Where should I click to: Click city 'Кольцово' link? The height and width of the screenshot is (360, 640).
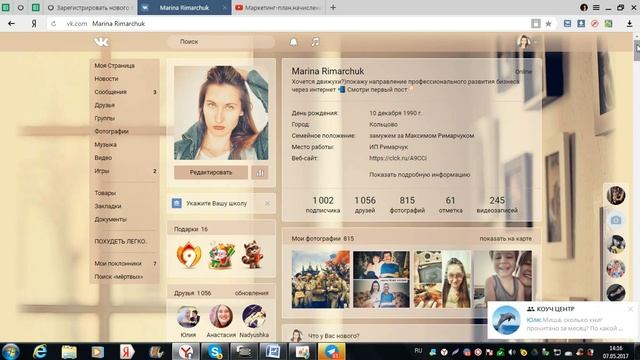tap(383, 124)
